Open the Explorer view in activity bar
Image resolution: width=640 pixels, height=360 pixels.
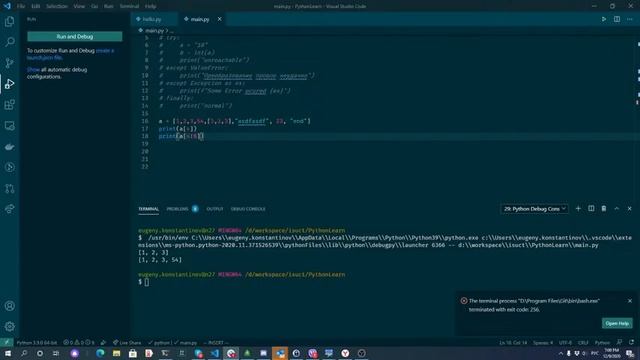tap(9, 21)
